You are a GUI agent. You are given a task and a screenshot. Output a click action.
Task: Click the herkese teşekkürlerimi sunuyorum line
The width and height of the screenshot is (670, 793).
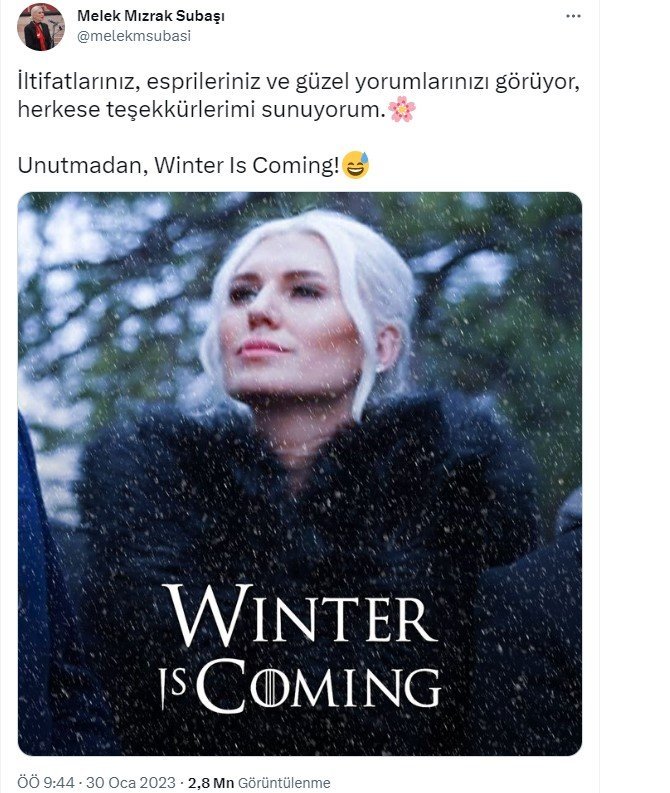201,109
